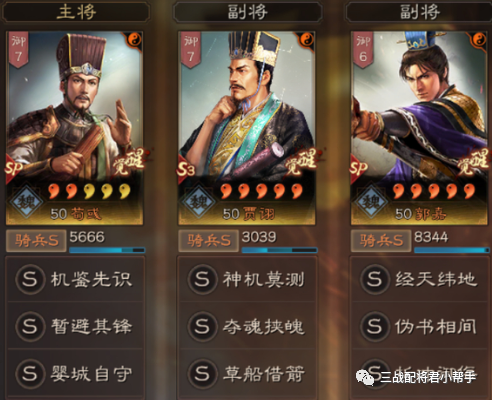The width and height of the screenshot is (492, 400).
Task: Click the yin-yang icon on 郭嘉's card
Action: pyautogui.click(x=479, y=41)
